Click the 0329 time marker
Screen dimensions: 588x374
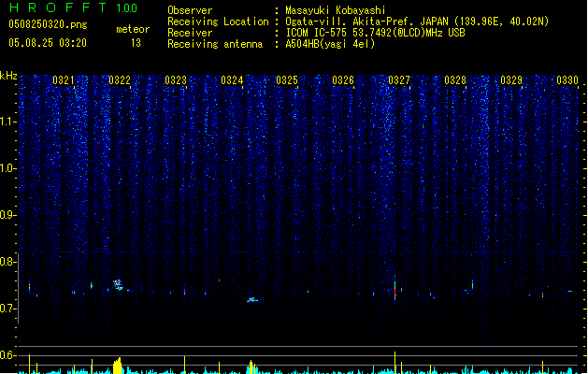[x=511, y=80]
